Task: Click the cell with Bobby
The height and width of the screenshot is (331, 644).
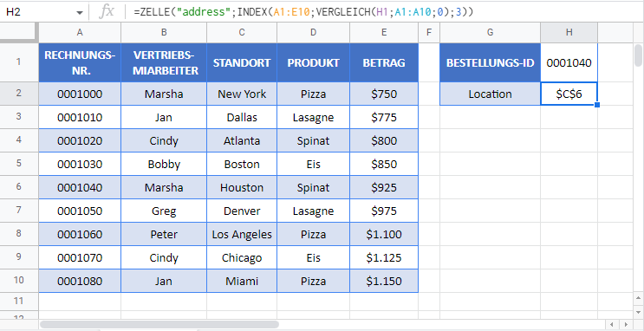Action: 164,165
